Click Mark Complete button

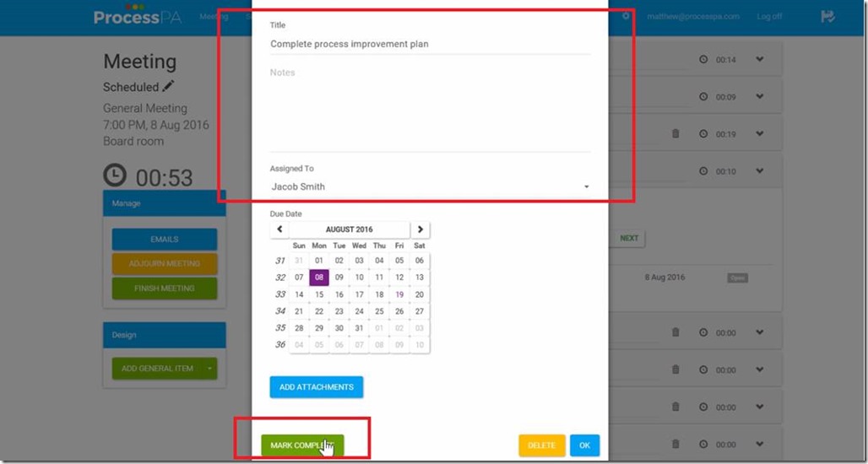302,445
